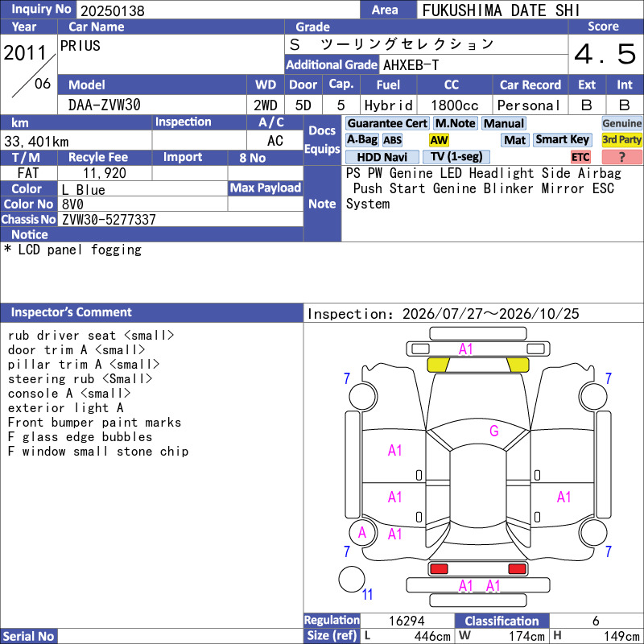
Task: Click the inspection date range text
Action: [x=444, y=314]
